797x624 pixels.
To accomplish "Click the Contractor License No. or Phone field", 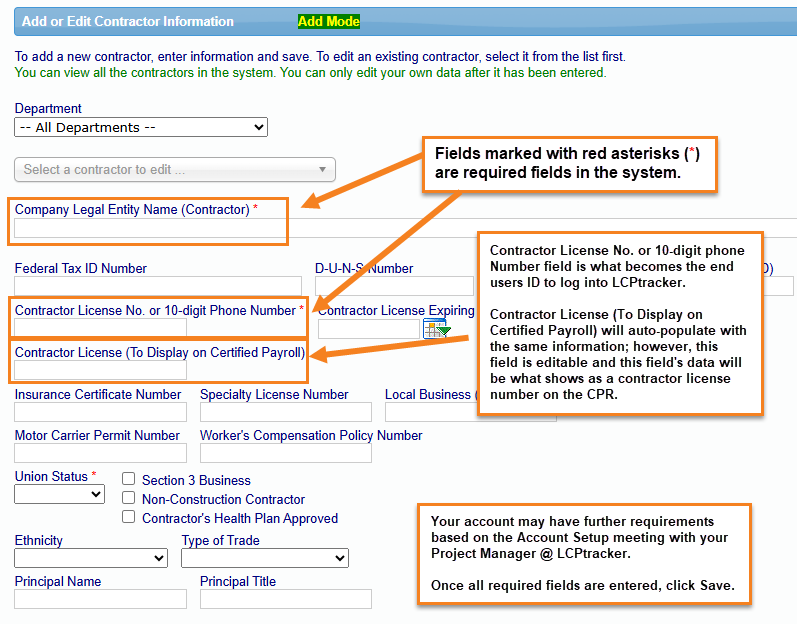I will coord(101,328).
